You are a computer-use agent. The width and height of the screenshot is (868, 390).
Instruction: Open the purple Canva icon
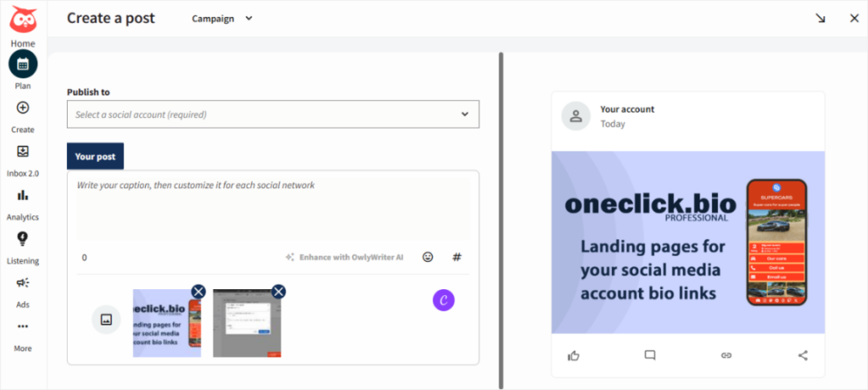coord(443,299)
